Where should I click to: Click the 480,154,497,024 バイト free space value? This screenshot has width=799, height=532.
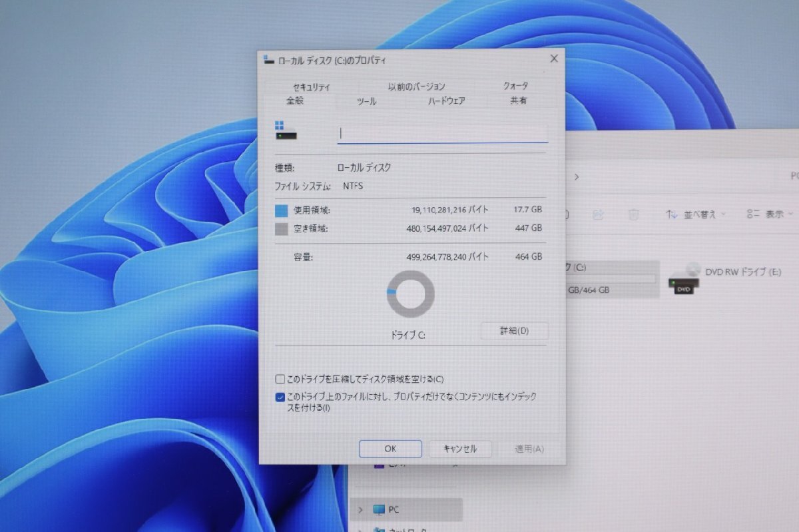click(x=447, y=228)
